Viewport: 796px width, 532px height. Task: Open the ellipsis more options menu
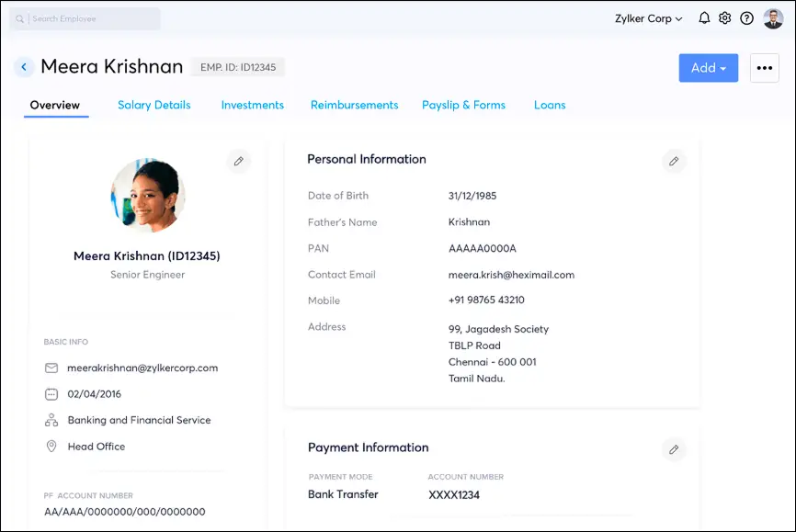point(764,67)
